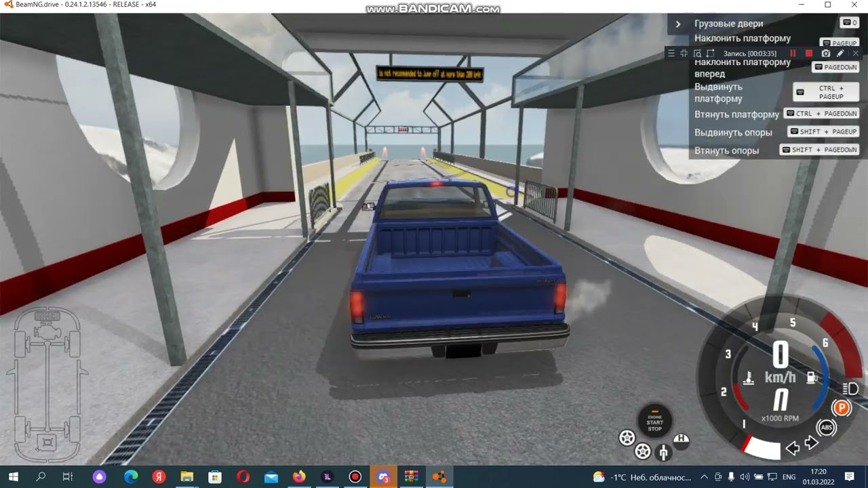
Task: Open File Explorer from the taskbar
Action: coord(187,476)
